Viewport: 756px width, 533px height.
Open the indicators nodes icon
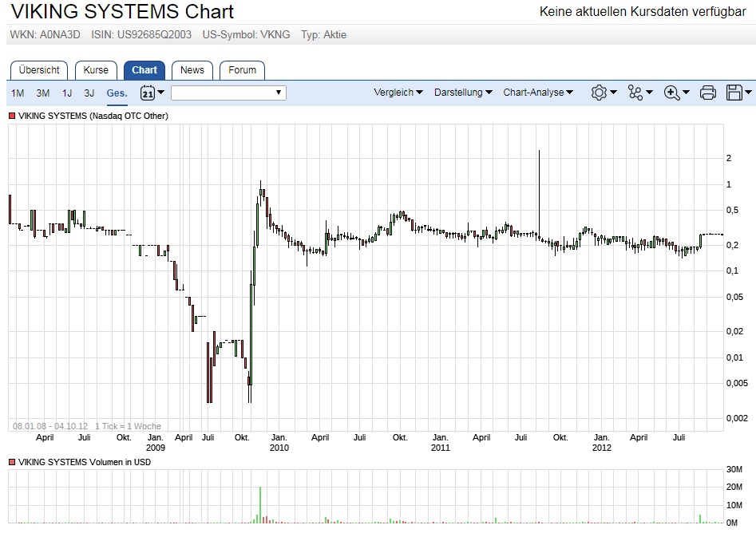tap(635, 93)
